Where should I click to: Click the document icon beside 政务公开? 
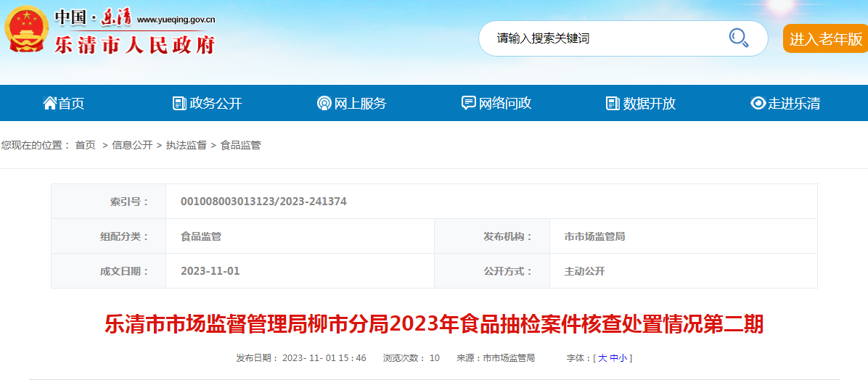179,104
